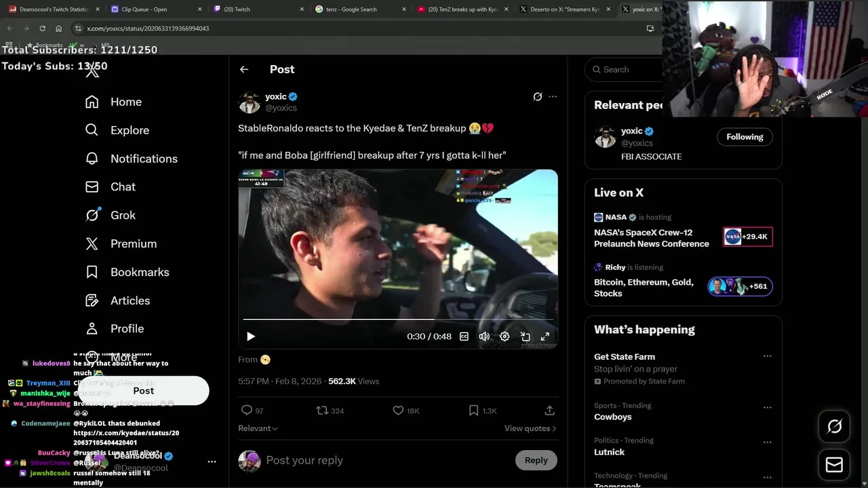Seek on the video progress bar
The height and width of the screenshot is (488, 868).
tap(398, 319)
